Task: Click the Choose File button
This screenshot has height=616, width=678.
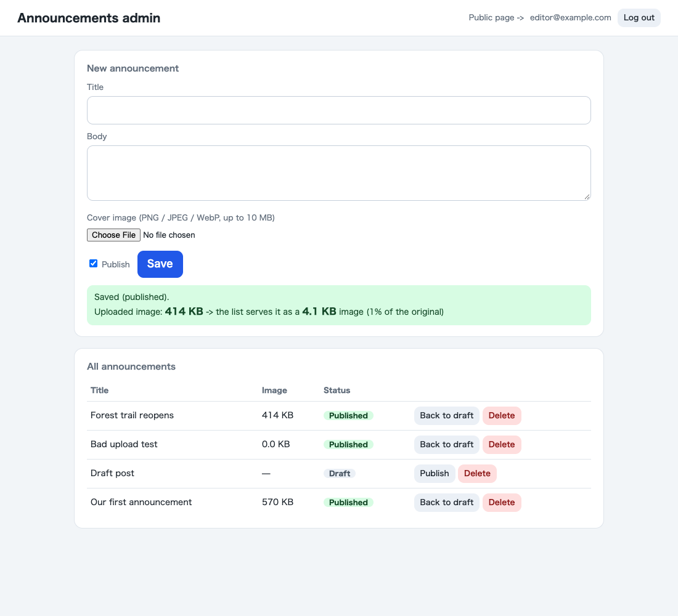Action: coord(114,235)
